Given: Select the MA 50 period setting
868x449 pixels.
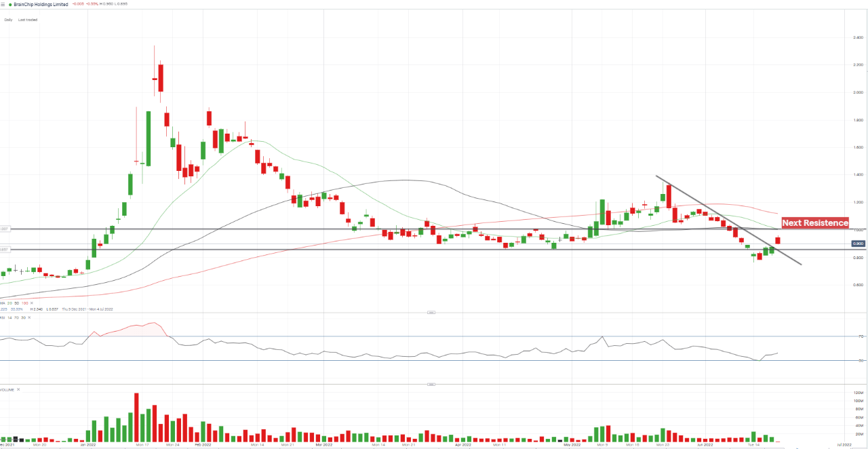Looking at the screenshot, I should (x=18, y=302).
